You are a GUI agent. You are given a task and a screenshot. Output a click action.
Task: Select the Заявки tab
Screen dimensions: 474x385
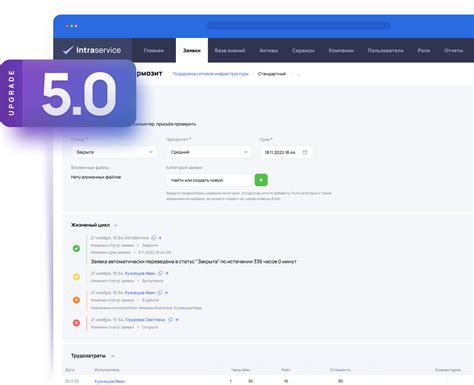click(x=192, y=51)
